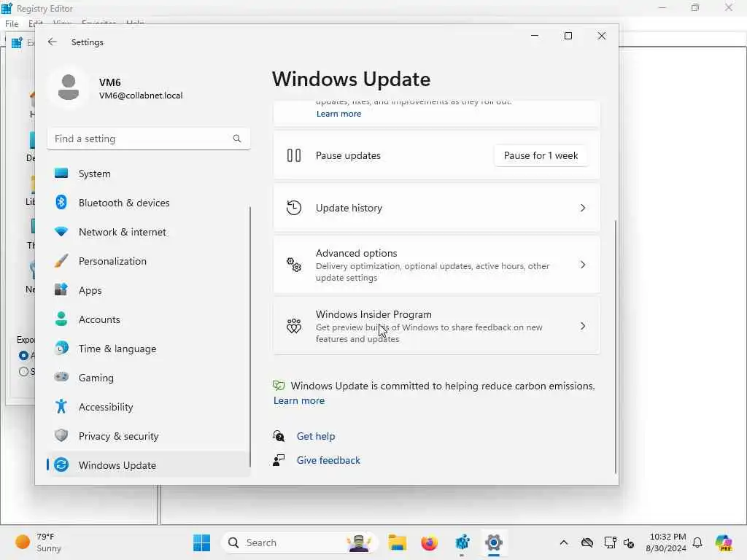Click the muted volume tray icon
The width and height of the screenshot is (747, 560).
click(x=629, y=542)
